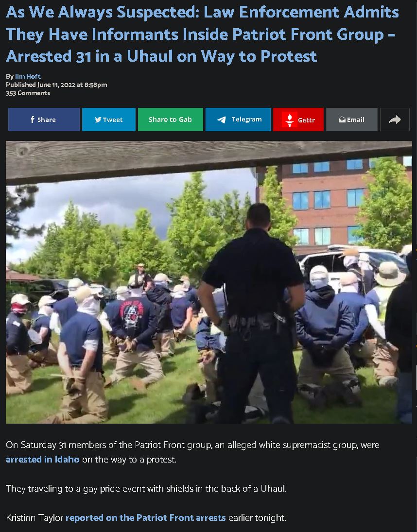The image size is (417, 532).
Task: Click the Telegram button label
Action: coord(247,119)
